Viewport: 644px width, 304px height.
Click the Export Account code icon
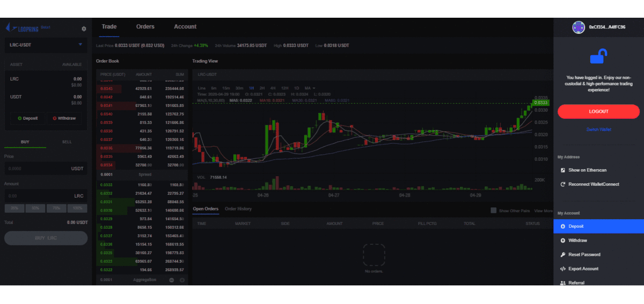point(562,269)
